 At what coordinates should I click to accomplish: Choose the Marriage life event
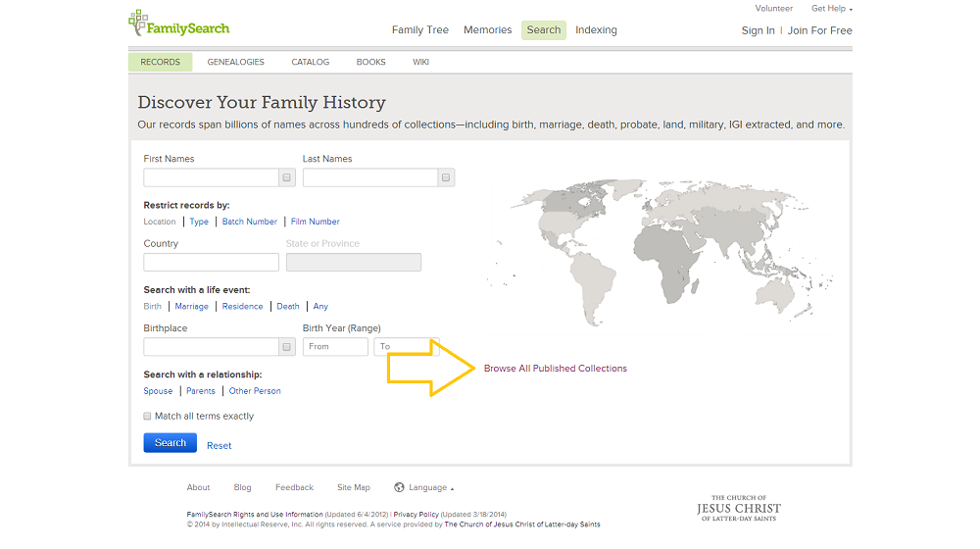coord(191,307)
